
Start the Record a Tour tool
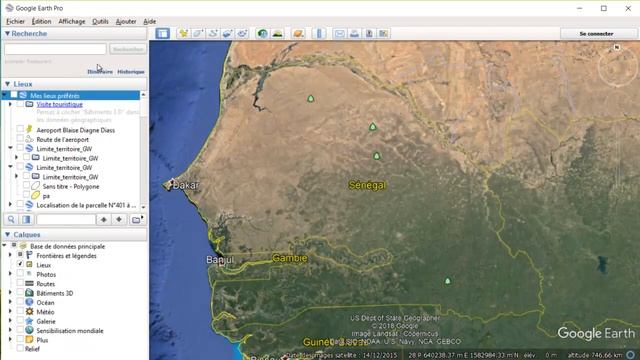242,33
